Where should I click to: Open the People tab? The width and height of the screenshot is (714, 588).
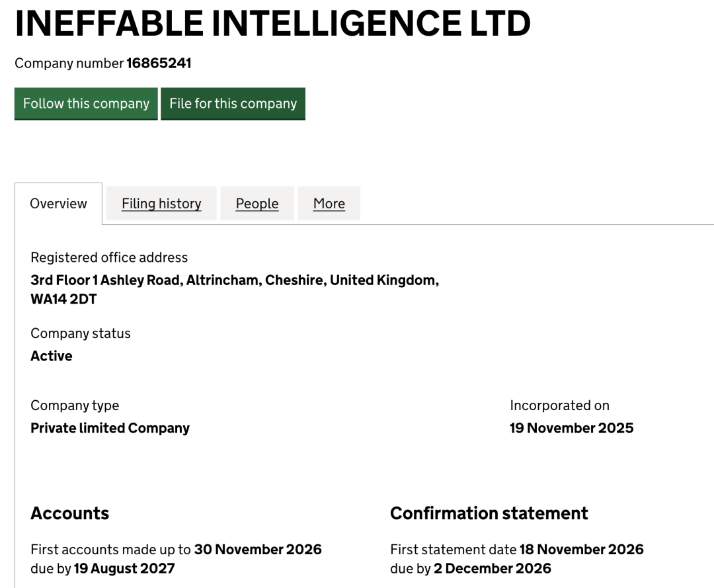pyautogui.click(x=257, y=204)
